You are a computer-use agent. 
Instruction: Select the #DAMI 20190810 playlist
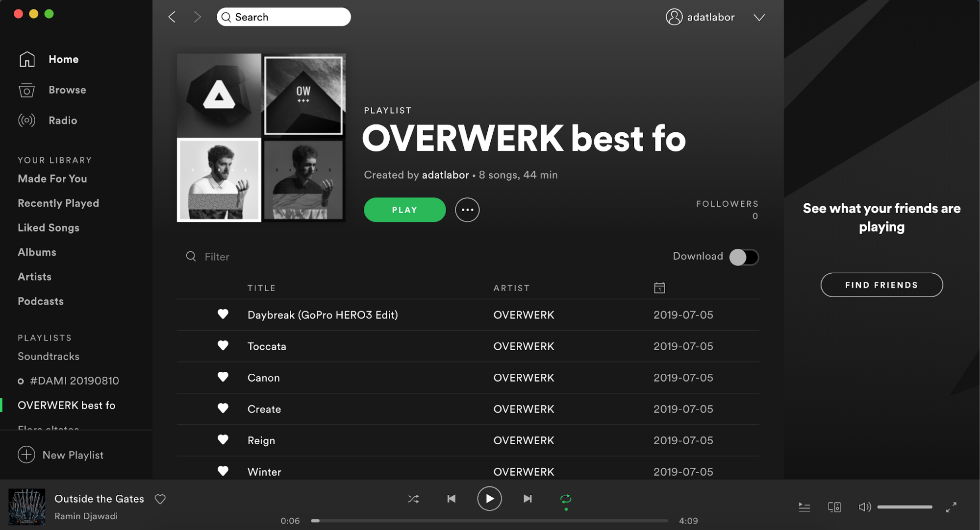click(x=75, y=381)
